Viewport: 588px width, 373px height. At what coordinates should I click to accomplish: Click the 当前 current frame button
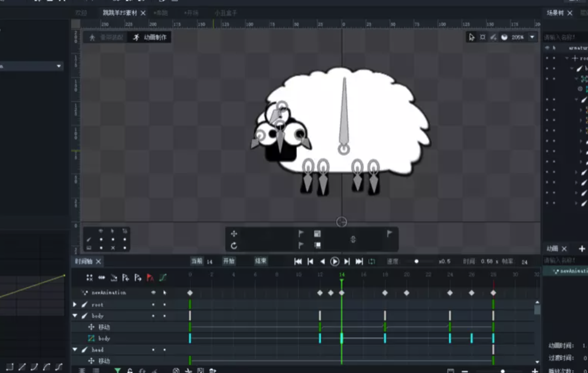pyautogui.click(x=197, y=261)
